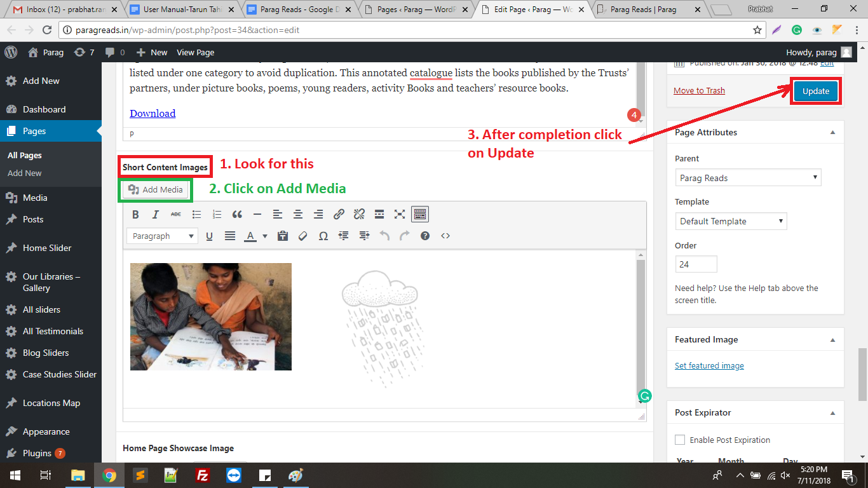Viewport: 868px width, 488px height.
Task: Collapse the Page Attributes panel
Action: click(x=832, y=132)
